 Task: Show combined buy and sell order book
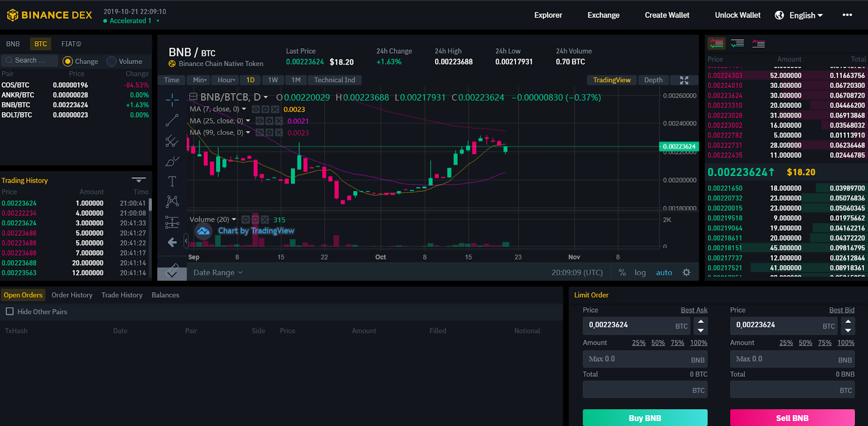click(x=717, y=44)
